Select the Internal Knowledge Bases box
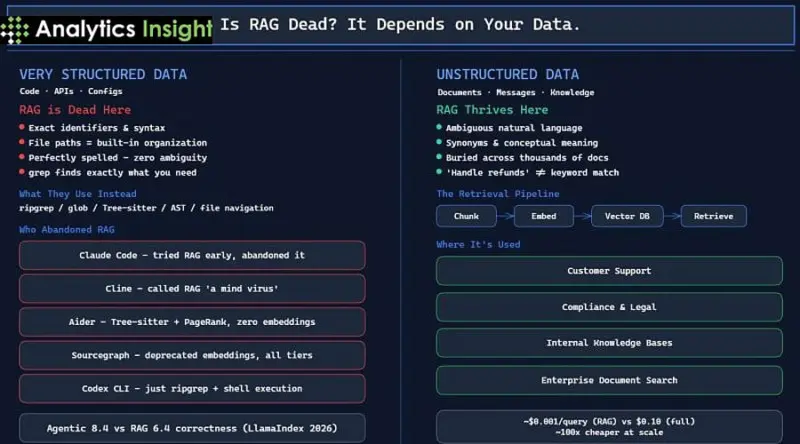 609,343
